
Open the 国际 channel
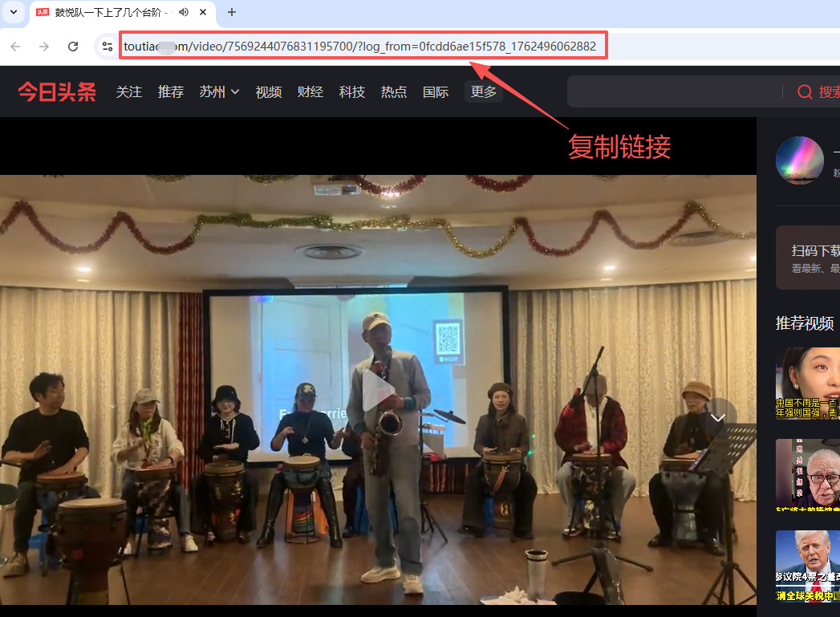tap(436, 92)
